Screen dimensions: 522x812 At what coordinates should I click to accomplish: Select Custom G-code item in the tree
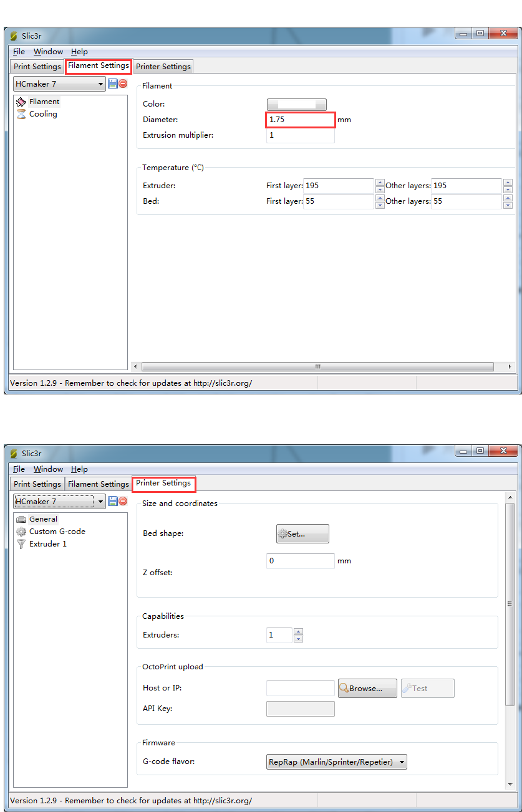pos(51,532)
